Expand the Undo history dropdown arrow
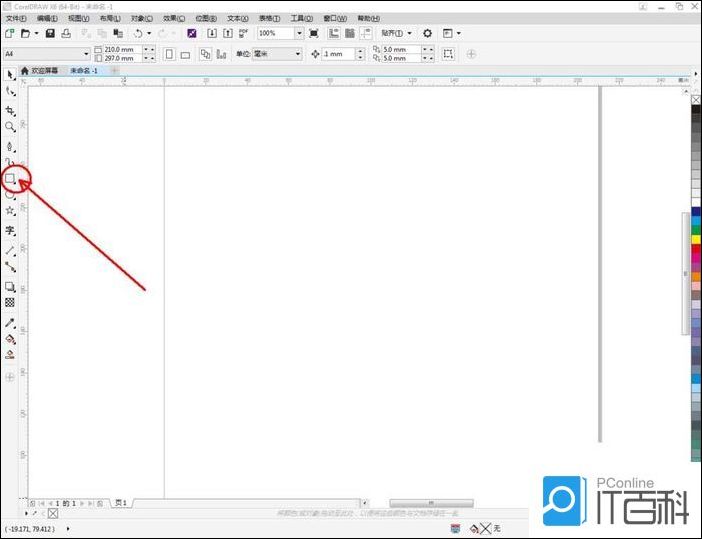Viewport: 702px width, 539px height. [149, 33]
